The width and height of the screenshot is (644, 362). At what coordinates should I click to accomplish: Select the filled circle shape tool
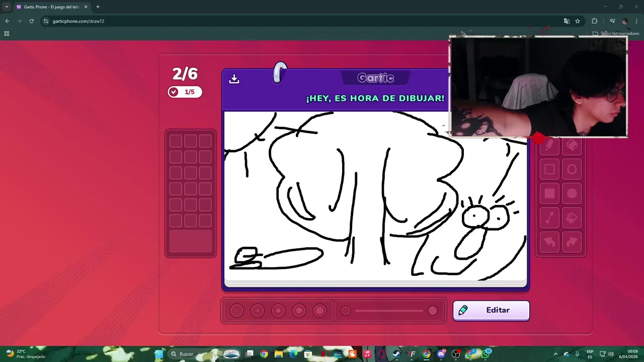[572, 194]
